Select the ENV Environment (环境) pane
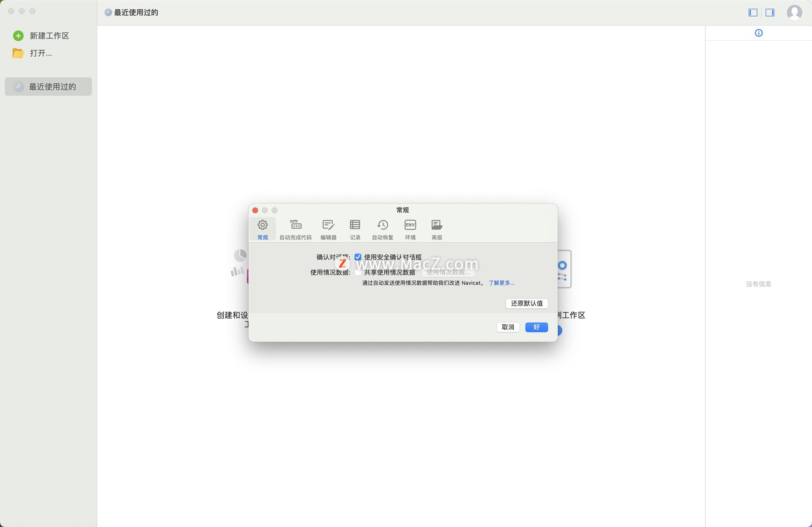Viewport: 812px width, 527px height. tap(410, 229)
